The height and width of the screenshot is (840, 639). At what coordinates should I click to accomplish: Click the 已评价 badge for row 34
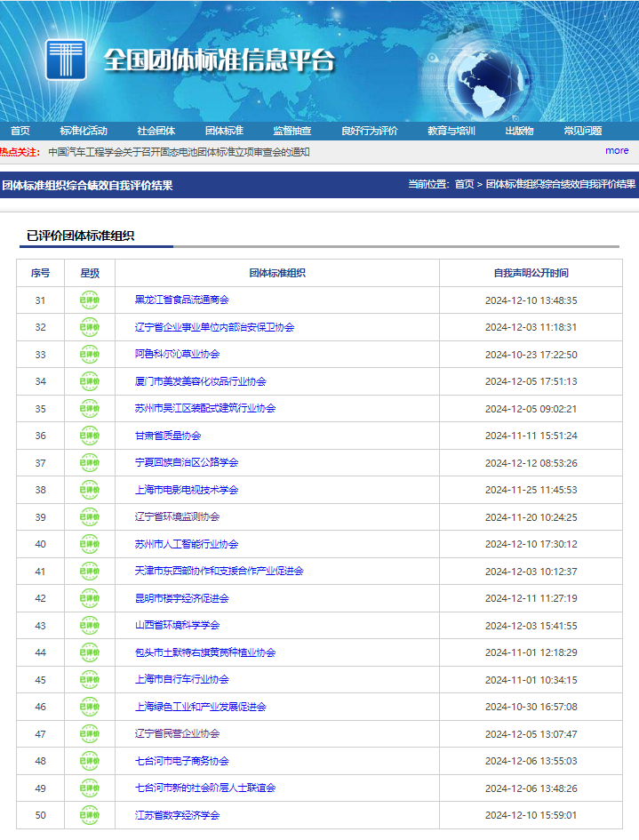coord(90,381)
